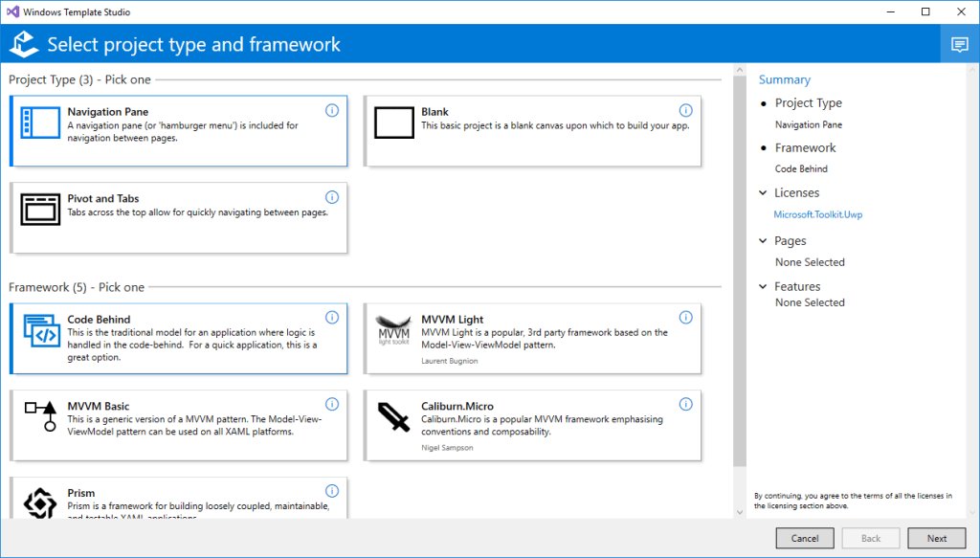Image resolution: width=980 pixels, height=558 pixels.
Task: Open the notifications icon in the header
Action: click(958, 43)
